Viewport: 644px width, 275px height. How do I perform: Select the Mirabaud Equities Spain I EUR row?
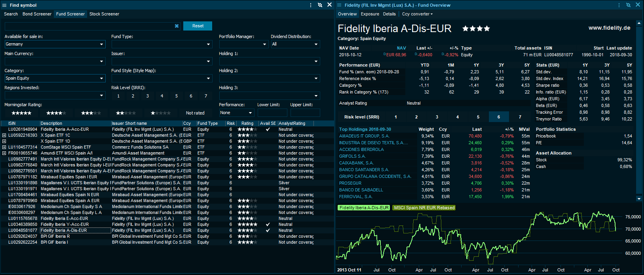[167, 177]
